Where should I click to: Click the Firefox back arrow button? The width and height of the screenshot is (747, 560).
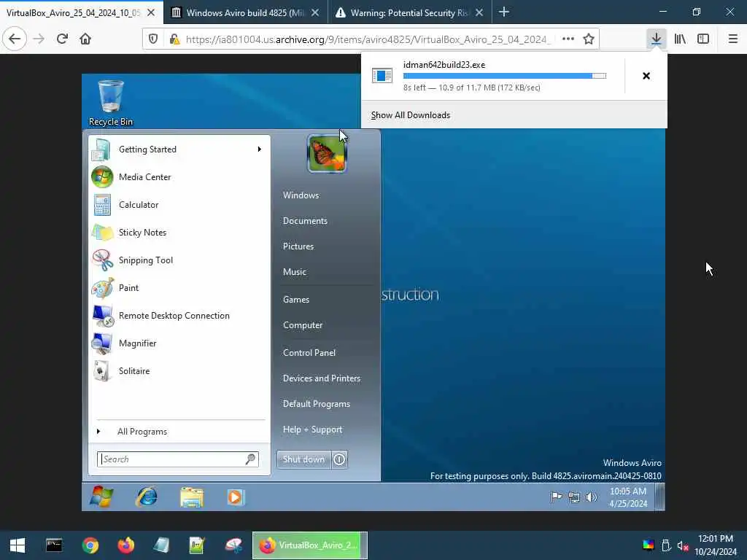[15, 39]
